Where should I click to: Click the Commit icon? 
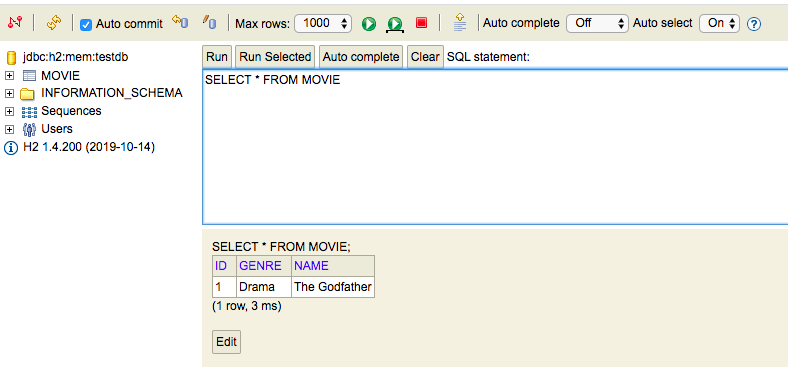pyautogui.click(x=209, y=22)
